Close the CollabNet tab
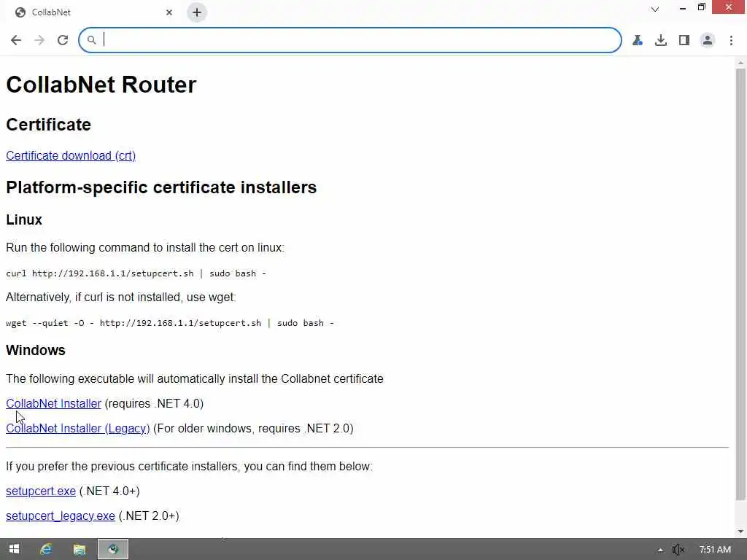 click(x=169, y=12)
